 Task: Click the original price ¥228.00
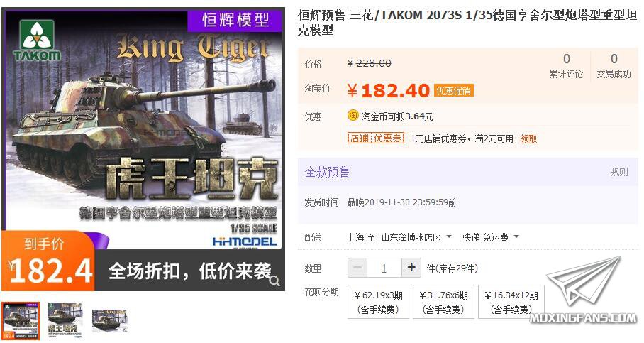[370, 63]
